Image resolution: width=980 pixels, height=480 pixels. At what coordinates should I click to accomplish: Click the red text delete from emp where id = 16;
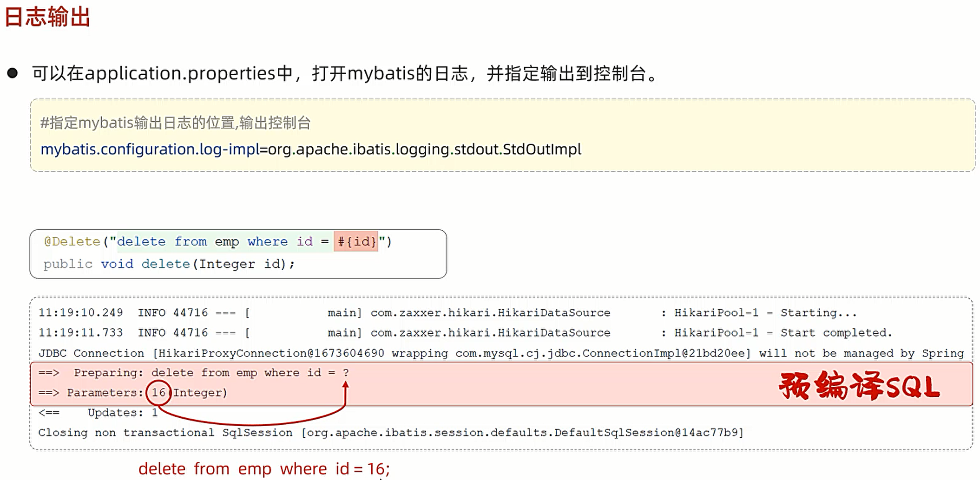[264, 469]
